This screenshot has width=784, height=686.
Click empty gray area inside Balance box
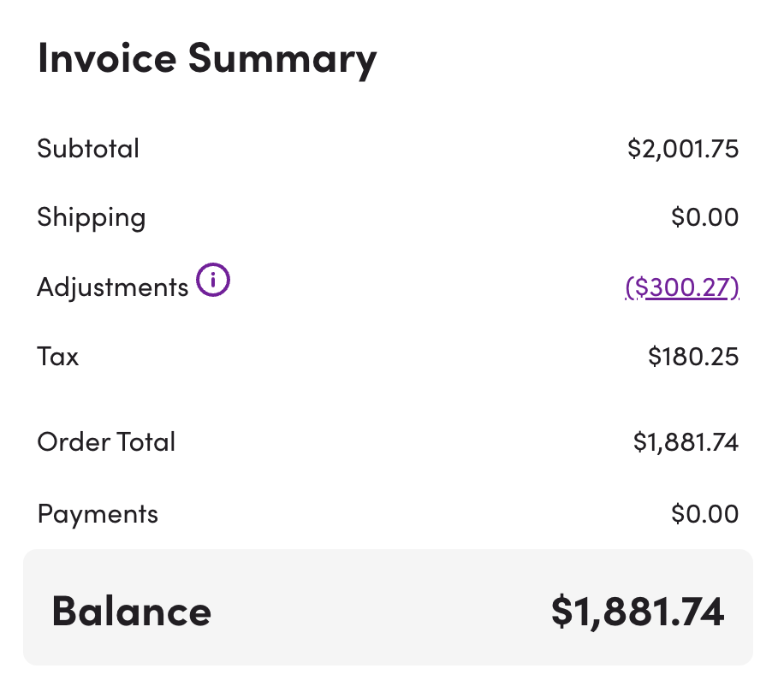(380, 610)
